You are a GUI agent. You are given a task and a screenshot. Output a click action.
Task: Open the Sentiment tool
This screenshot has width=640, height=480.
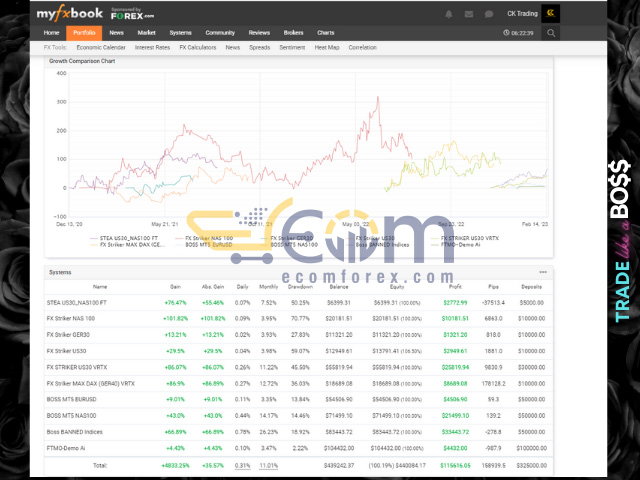pos(292,47)
